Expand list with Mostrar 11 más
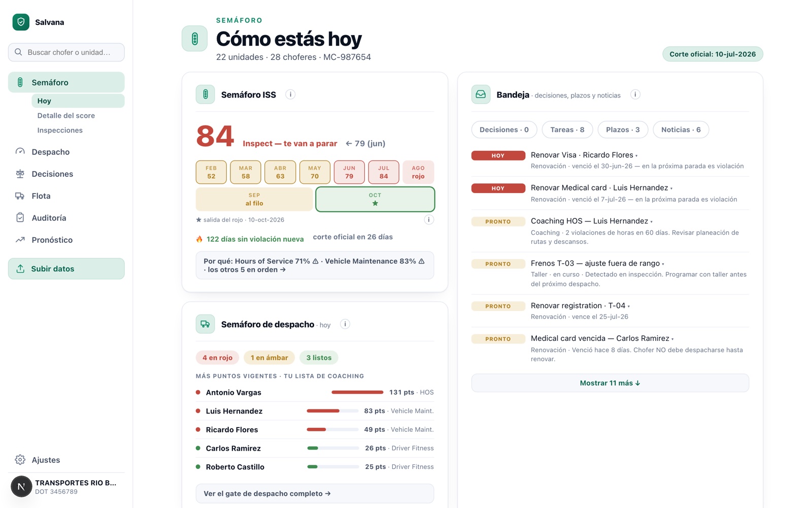The height and width of the screenshot is (508, 812). [610, 383]
